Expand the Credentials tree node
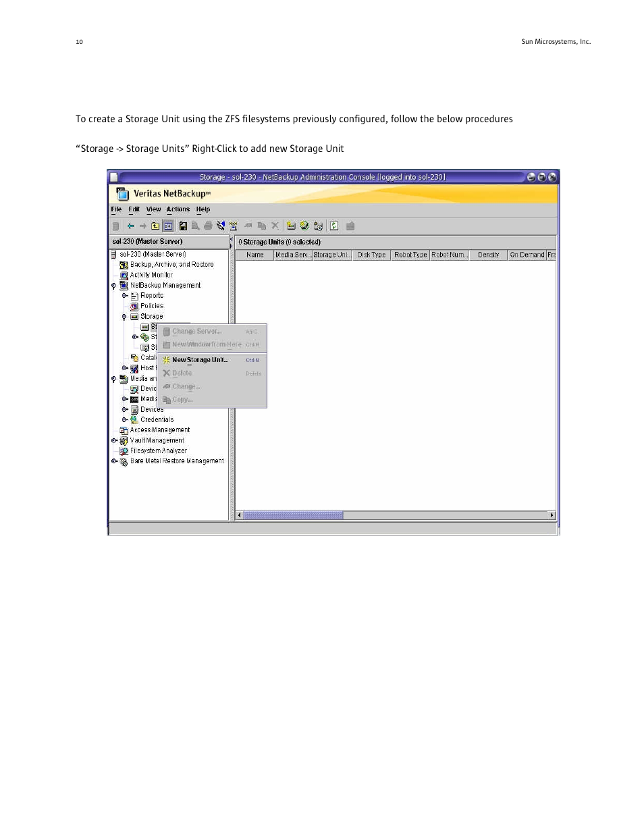This screenshot has height=834, width=644. pos(125,419)
